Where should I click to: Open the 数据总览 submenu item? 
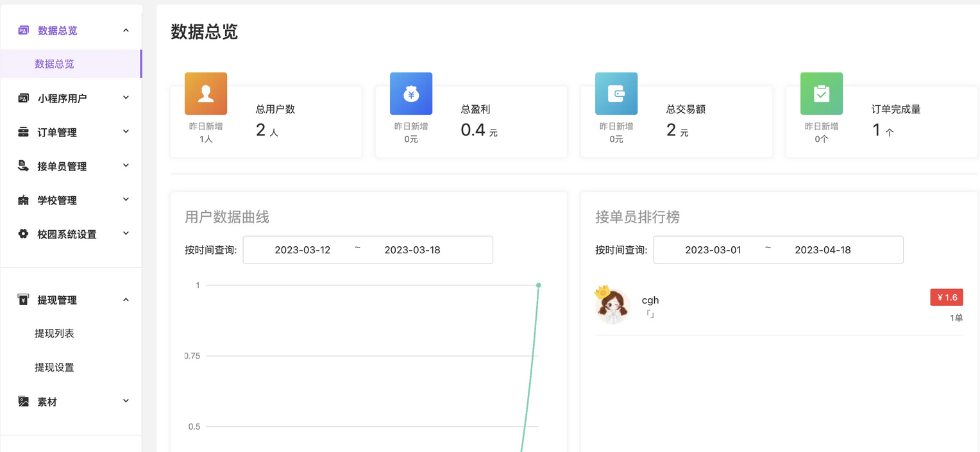pyautogui.click(x=71, y=64)
